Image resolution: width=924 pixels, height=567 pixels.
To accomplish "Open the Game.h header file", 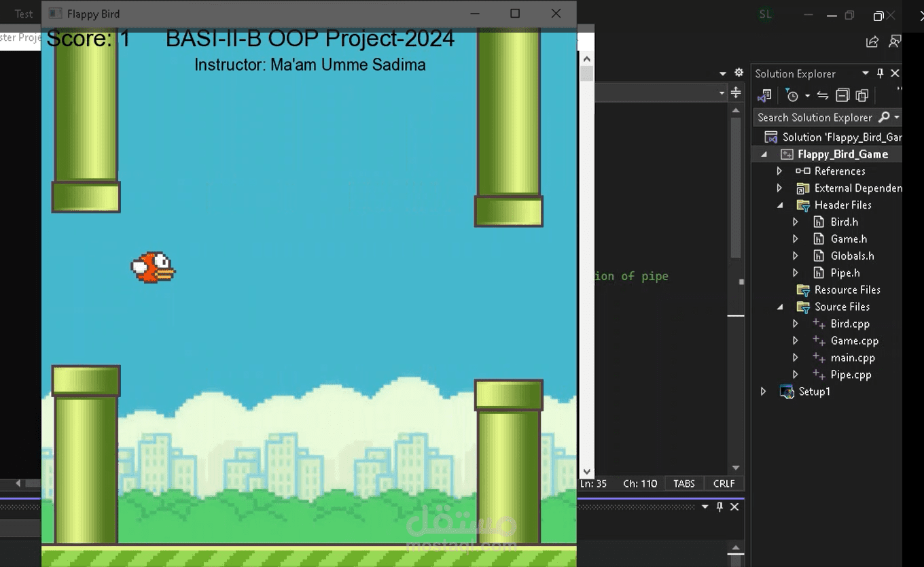I will click(849, 239).
